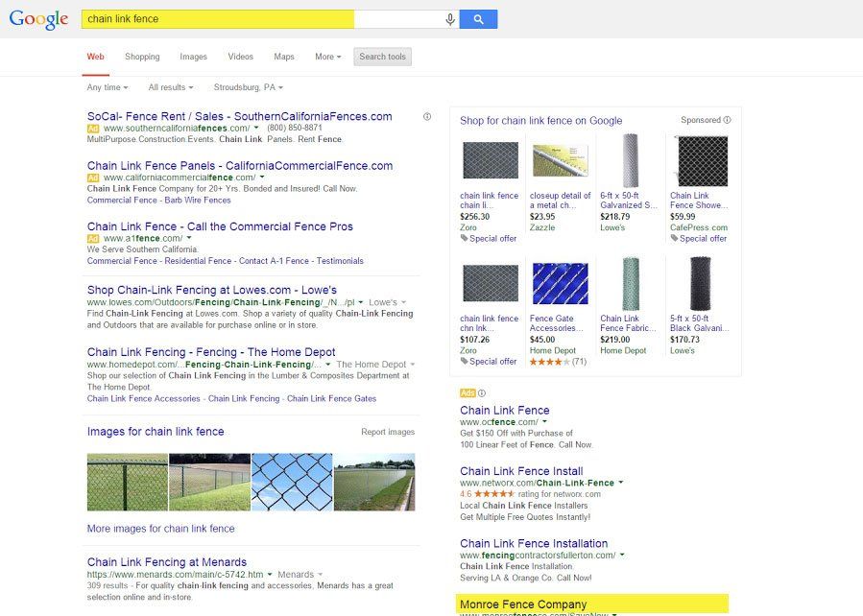The width and height of the screenshot is (863, 616).
Task: Click the CafePress Special offer tag
Action: (x=699, y=239)
